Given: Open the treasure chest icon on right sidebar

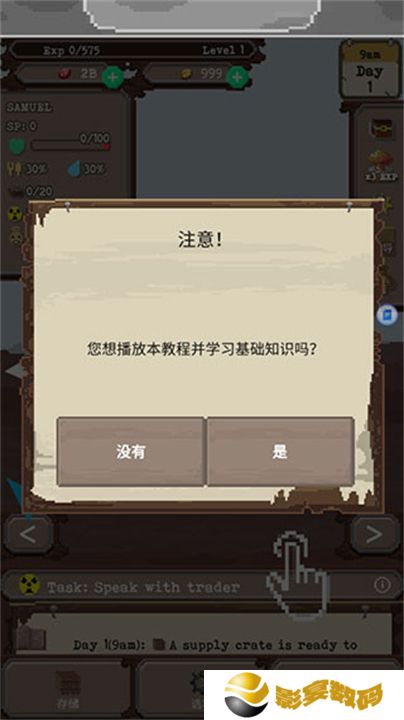Looking at the screenshot, I should [381, 129].
